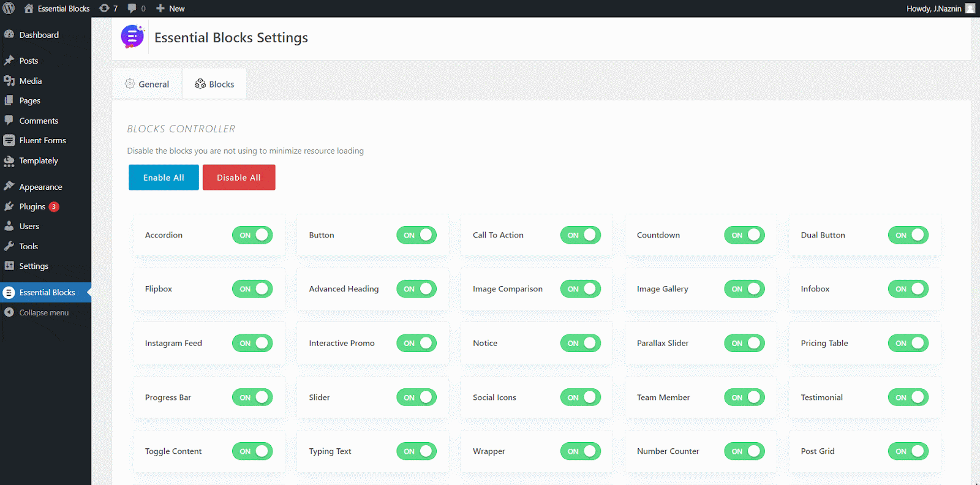Toggle the Social Icons switch
Screen dimensions: 980x485
[x=581, y=397]
